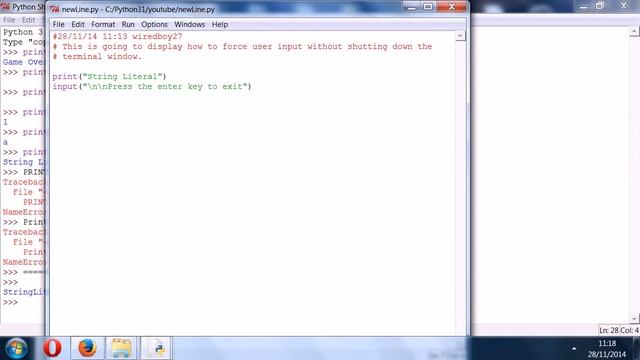This screenshot has width=640, height=360.
Task: Click the last >>> prompt in Python Shell
Action: 11,302
